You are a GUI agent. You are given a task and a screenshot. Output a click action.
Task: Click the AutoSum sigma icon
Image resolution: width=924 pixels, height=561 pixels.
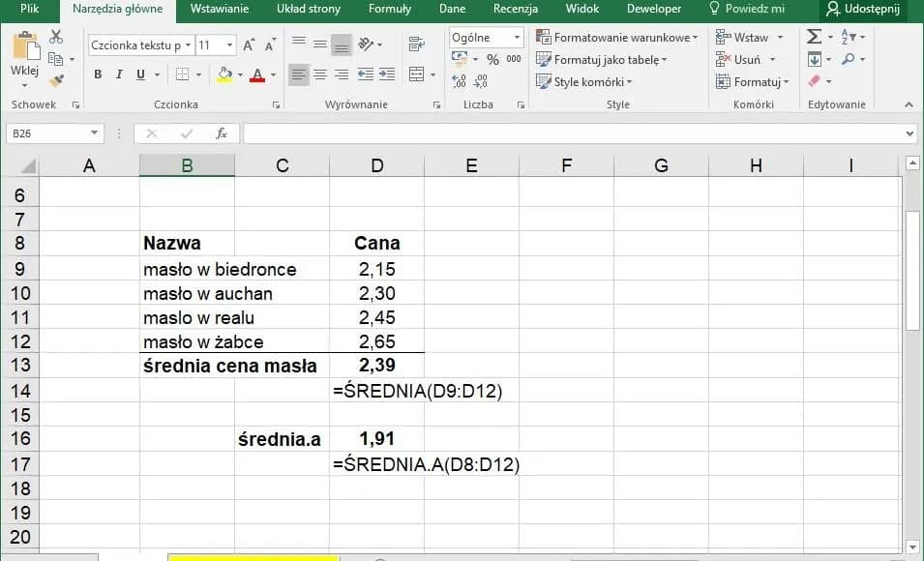pos(814,37)
